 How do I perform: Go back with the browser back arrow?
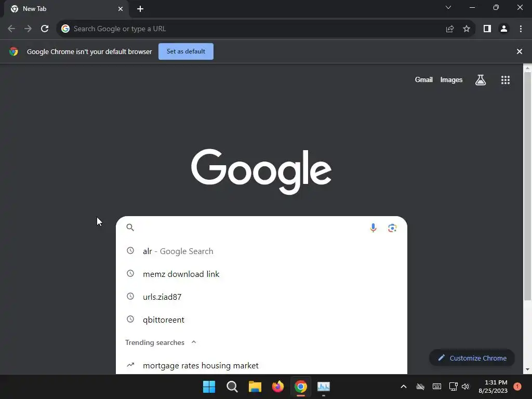(11, 29)
